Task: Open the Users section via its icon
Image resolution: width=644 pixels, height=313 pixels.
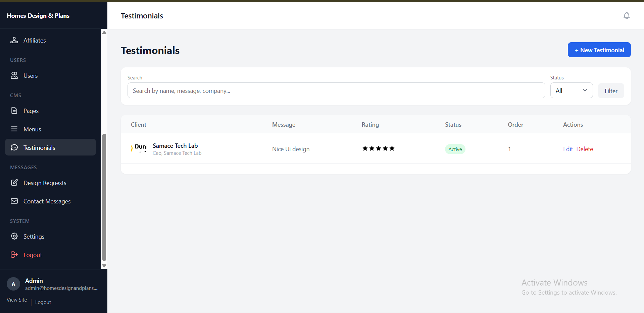Action: point(14,75)
